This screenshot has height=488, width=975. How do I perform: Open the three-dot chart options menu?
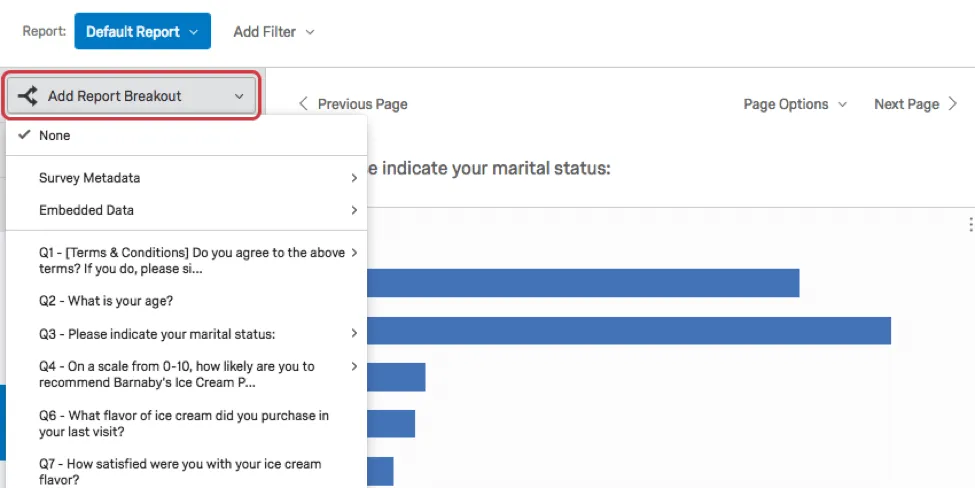970,225
